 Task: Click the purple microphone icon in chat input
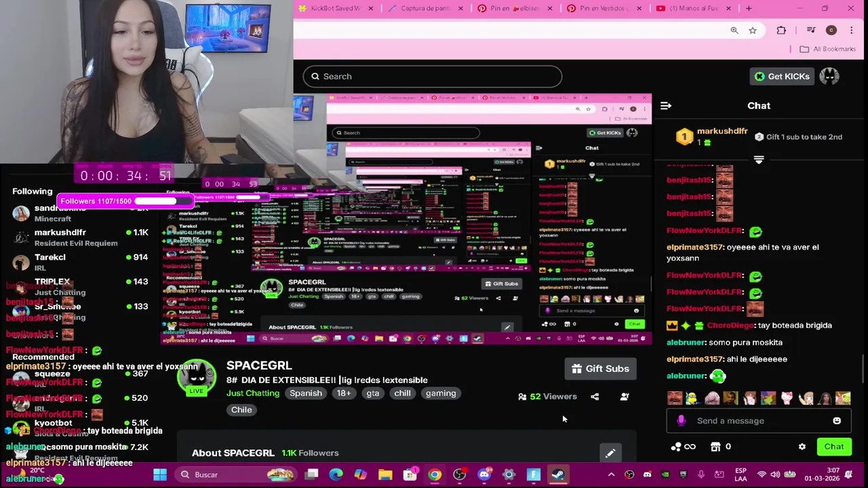682,421
